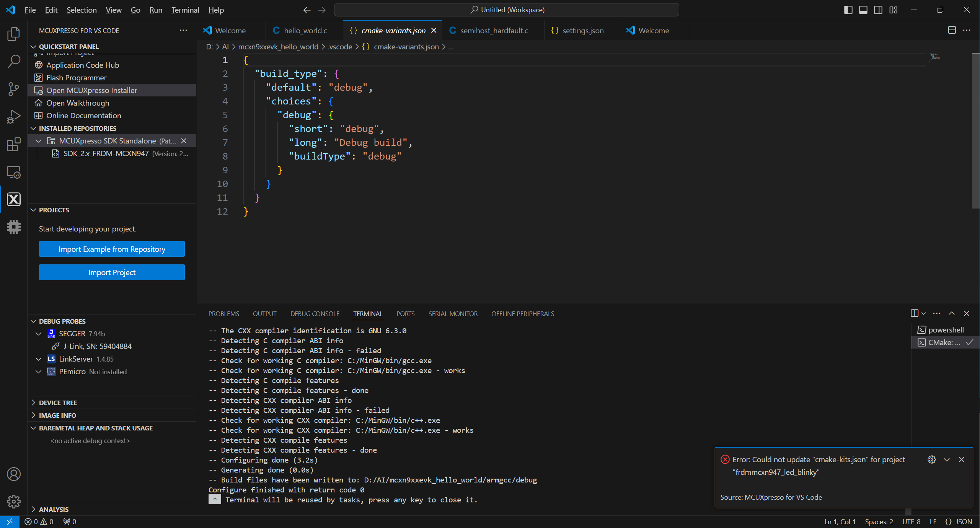This screenshot has width=980, height=528.
Task: Toggle the panel visibility control
Action: (863, 10)
